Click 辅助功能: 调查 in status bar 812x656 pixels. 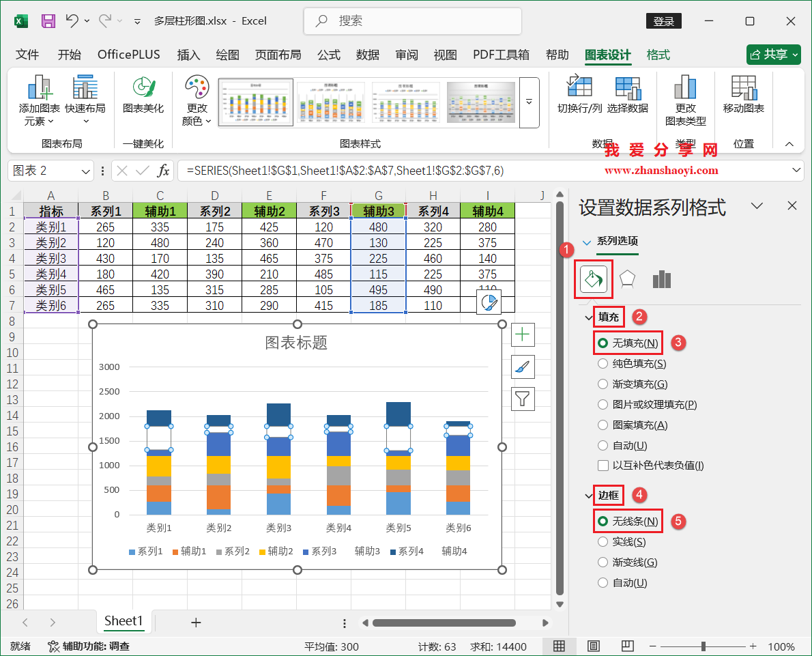click(89, 646)
